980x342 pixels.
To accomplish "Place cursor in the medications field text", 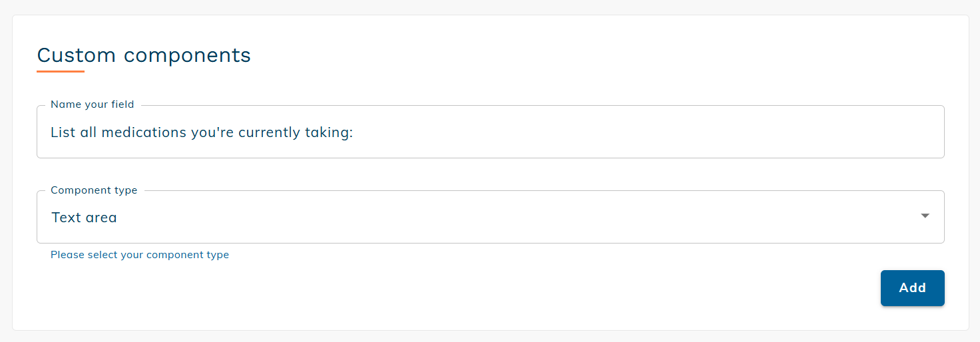I will [x=201, y=132].
